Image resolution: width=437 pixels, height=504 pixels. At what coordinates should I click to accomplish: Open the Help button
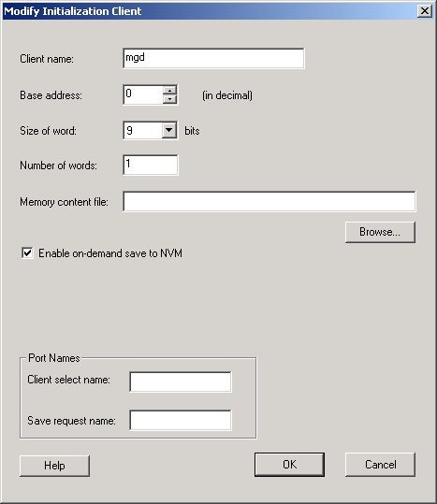click(54, 466)
